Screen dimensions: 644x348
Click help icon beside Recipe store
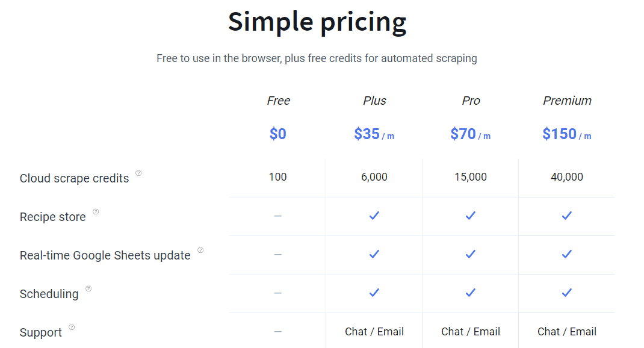tap(96, 212)
